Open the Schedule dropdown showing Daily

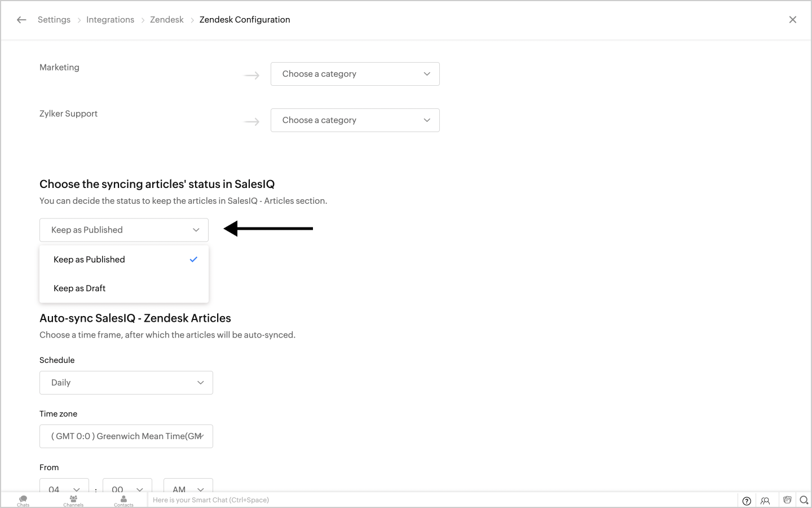(x=126, y=383)
